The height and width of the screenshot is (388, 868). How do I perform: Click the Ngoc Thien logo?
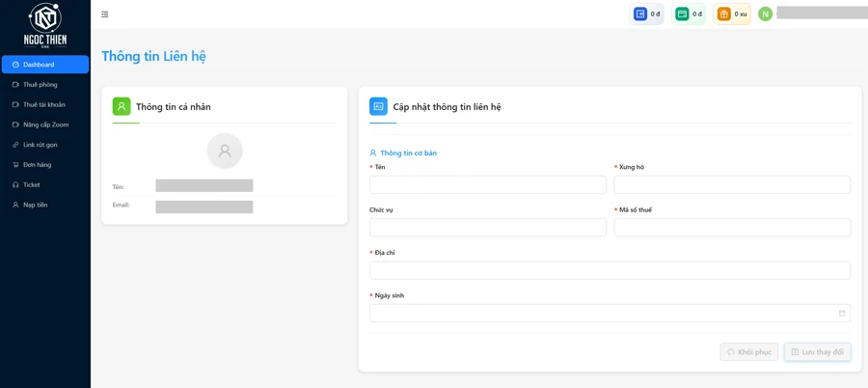click(x=45, y=24)
